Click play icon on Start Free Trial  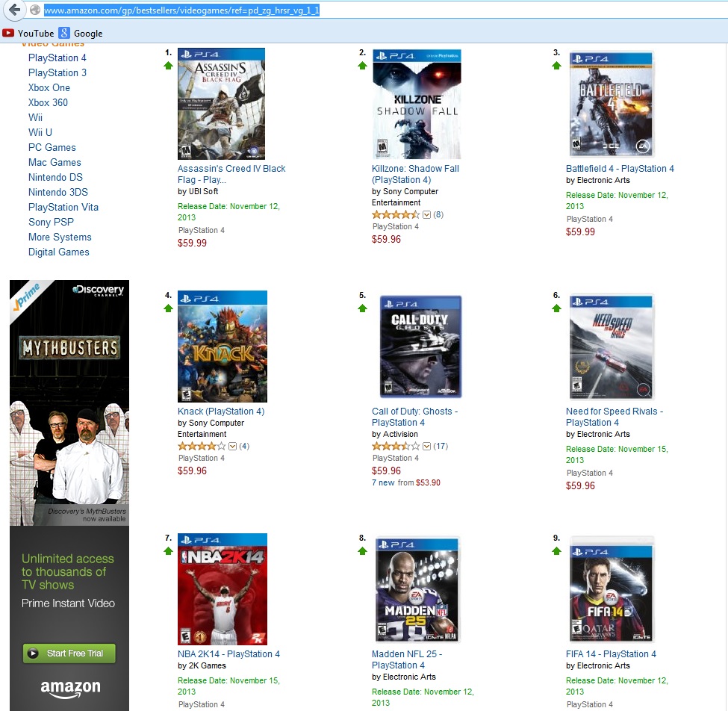(33, 653)
